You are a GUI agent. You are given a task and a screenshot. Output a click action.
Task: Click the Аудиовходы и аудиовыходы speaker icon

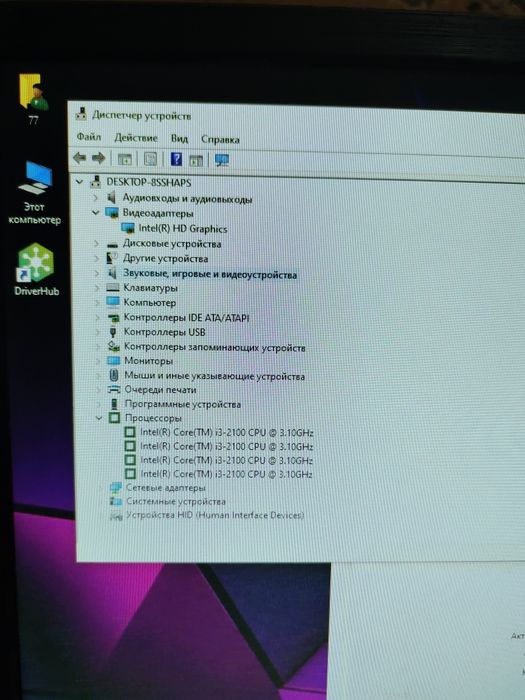[x=112, y=197]
